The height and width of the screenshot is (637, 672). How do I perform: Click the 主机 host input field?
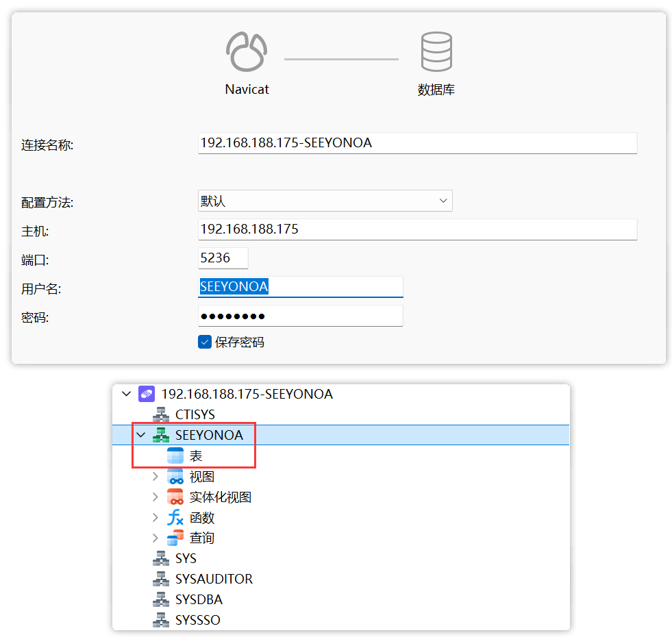[x=417, y=229]
